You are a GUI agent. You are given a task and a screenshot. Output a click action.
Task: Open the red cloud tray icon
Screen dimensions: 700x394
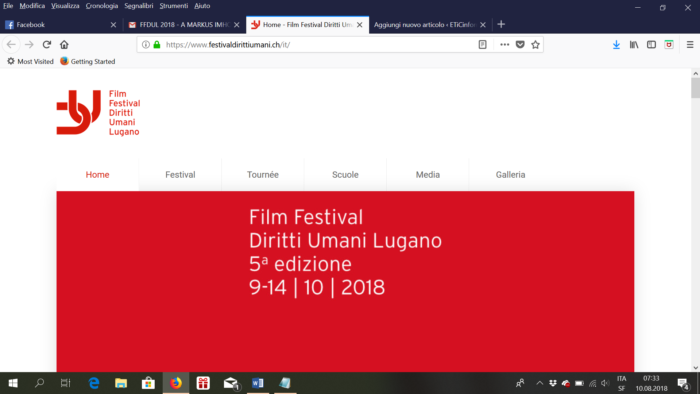click(566, 383)
